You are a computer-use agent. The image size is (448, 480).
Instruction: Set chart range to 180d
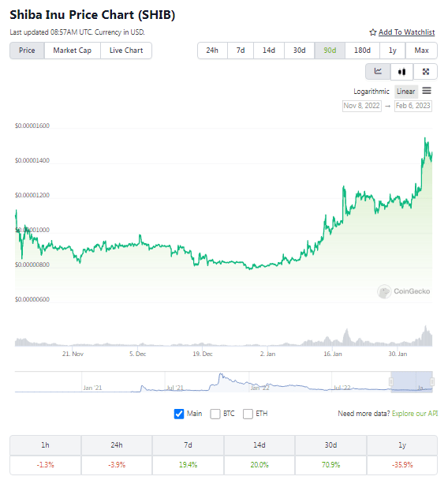pos(362,51)
